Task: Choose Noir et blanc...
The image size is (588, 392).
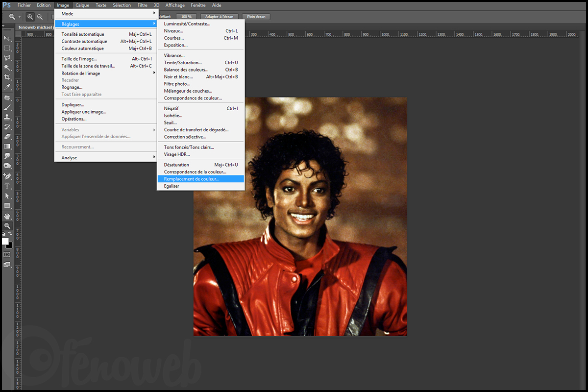Action: tap(200, 77)
